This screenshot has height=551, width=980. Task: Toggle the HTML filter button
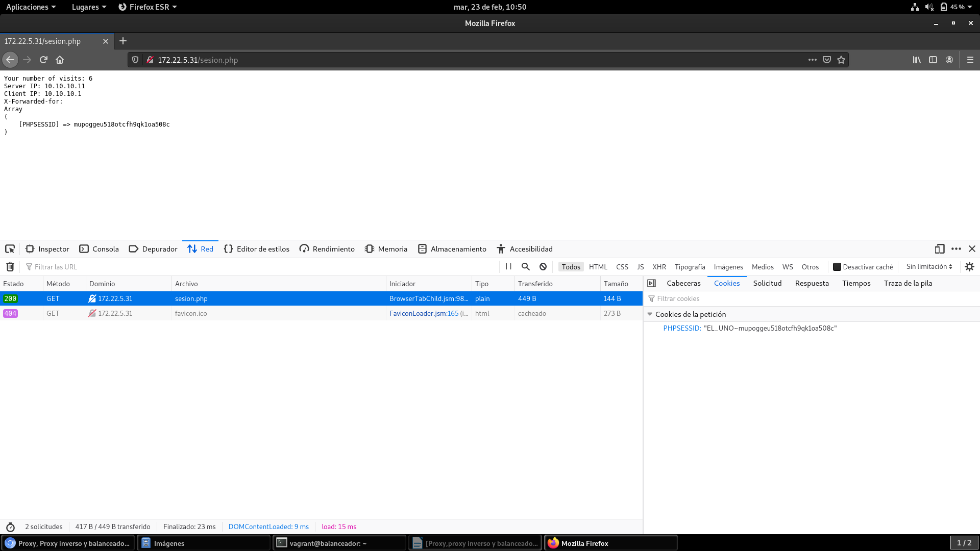point(598,267)
